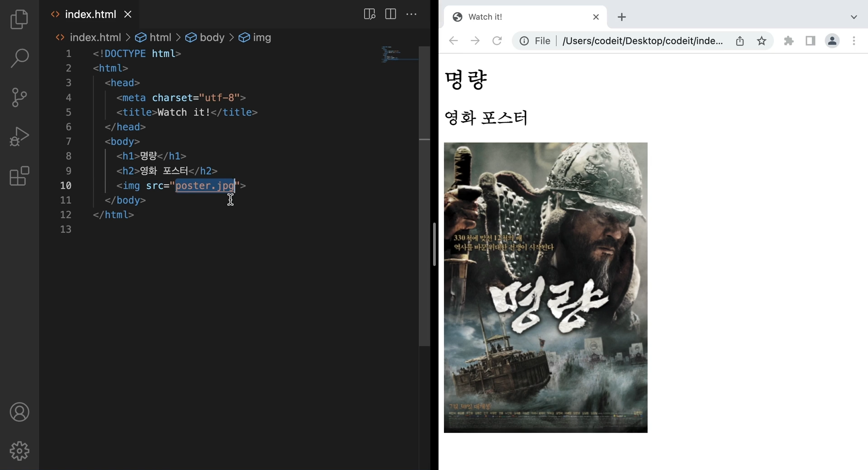This screenshot has width=868, height=470.
Task: Open a new browser tab
Action: [x=622, y=17]
